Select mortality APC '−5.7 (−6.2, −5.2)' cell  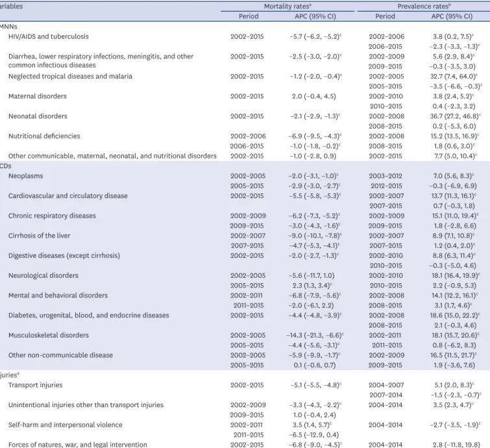(x=315, y=36)
